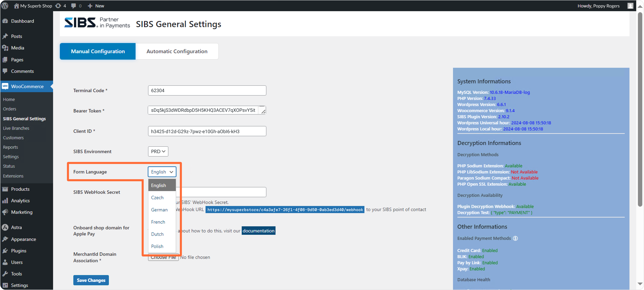Open the documentation link
The width and height of the screenshot is (644, 290).
(258, 231)
